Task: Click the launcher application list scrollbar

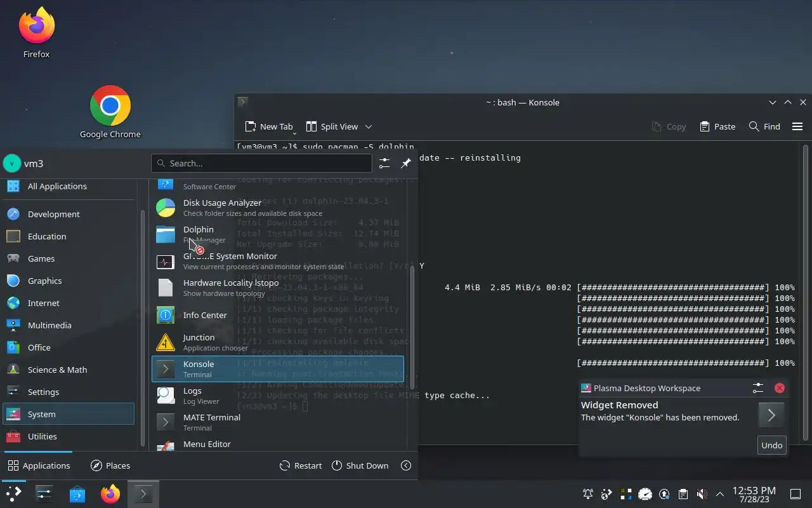Action: click(x=413, y=327)
